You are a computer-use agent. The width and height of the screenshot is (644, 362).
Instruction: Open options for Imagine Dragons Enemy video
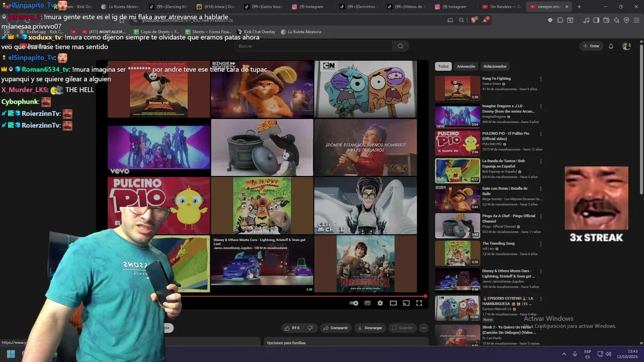[x=541, y=107]
